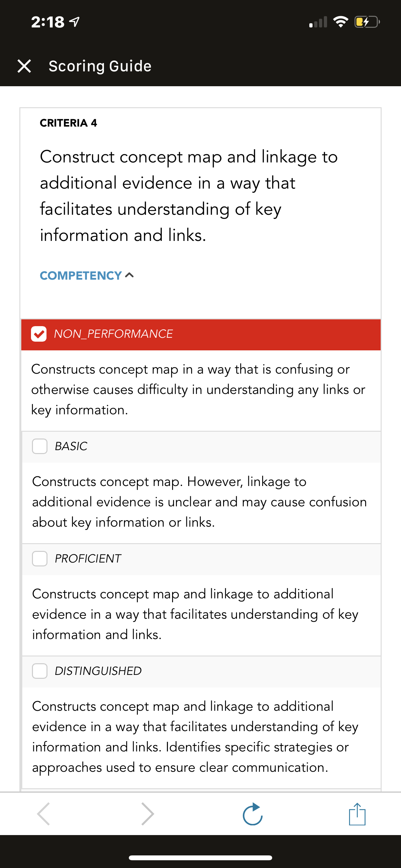
Task: Tap the browser forward arrow
Action: click(148, 814)
